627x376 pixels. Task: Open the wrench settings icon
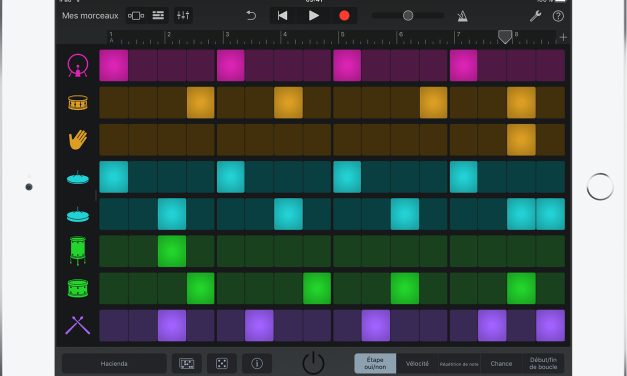[535, 16]
